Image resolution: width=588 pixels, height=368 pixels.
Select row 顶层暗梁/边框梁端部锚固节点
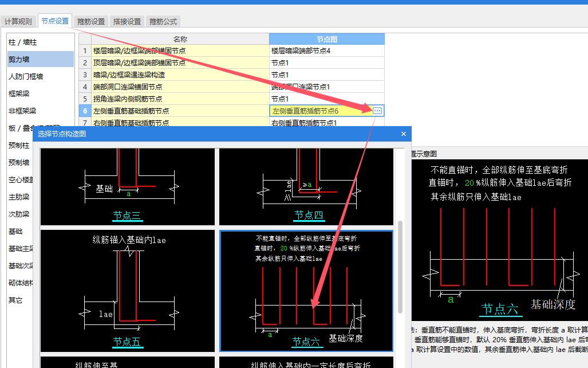click(180, 62)
